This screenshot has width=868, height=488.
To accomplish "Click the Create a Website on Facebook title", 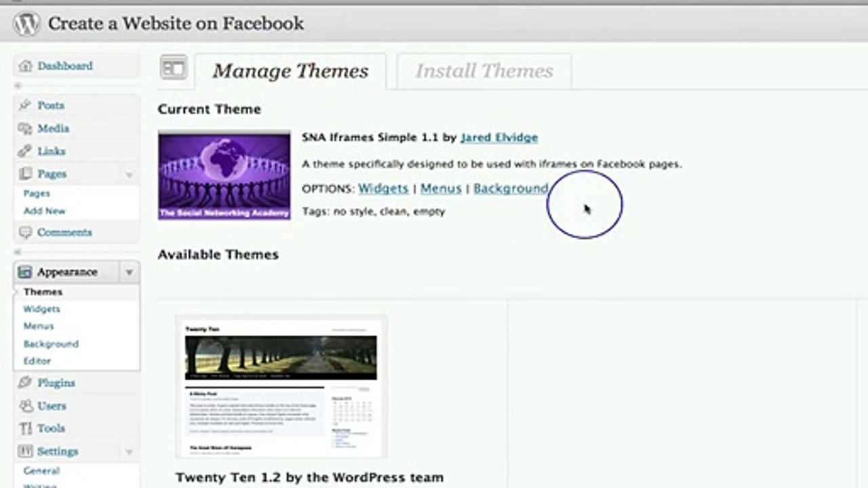I will click(176, 24).
